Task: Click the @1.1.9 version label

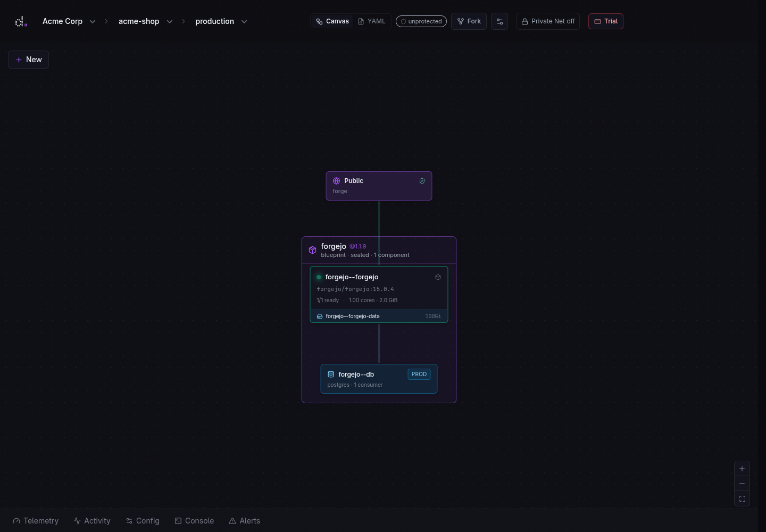Action: (x=358, y=246)
